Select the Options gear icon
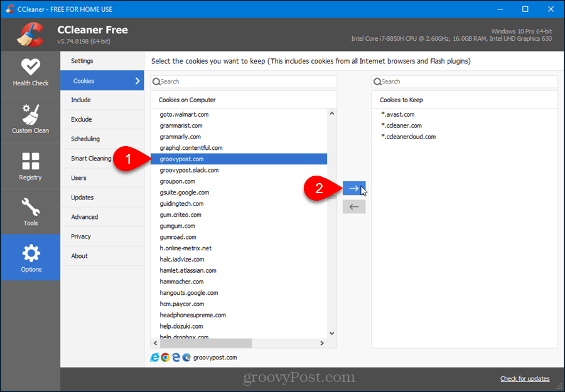The image size is (565, 392). click(x=31, y=253)
